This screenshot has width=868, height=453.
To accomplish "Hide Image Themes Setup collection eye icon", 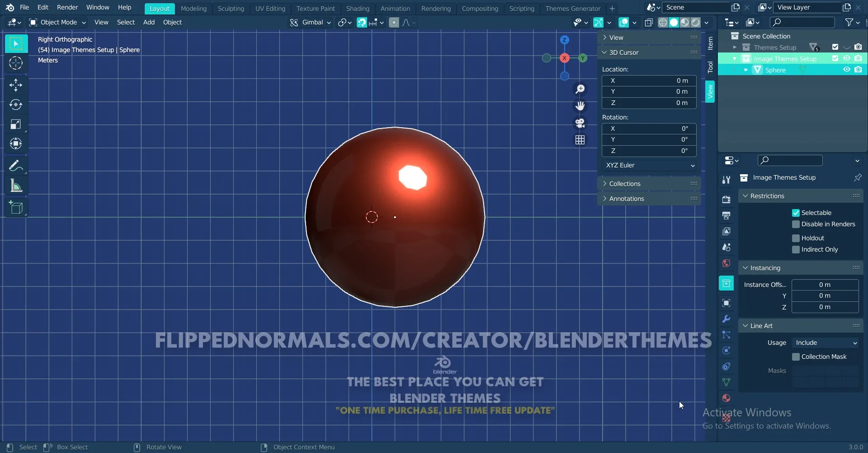I will [x=846, y=58].
